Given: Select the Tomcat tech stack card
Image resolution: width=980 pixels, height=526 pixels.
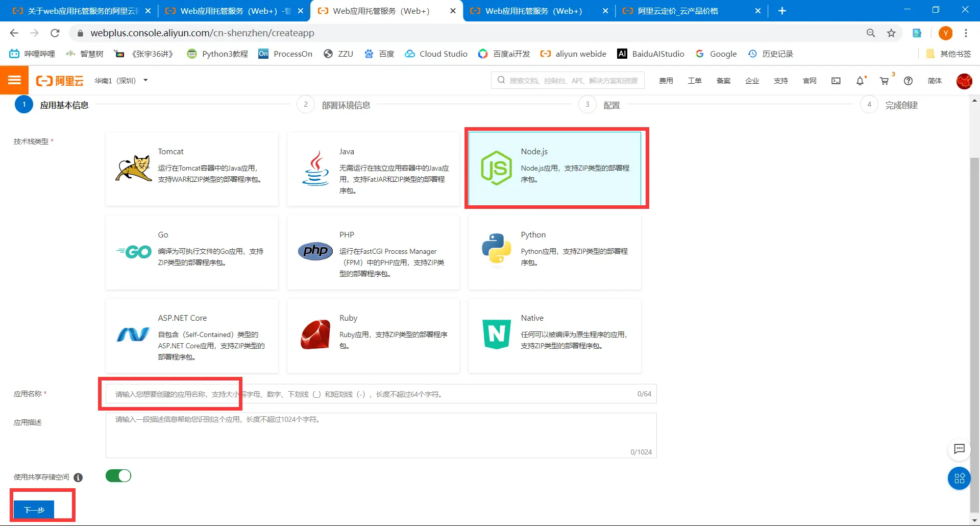Looking at the screenshot, I should tap(192, 169).
